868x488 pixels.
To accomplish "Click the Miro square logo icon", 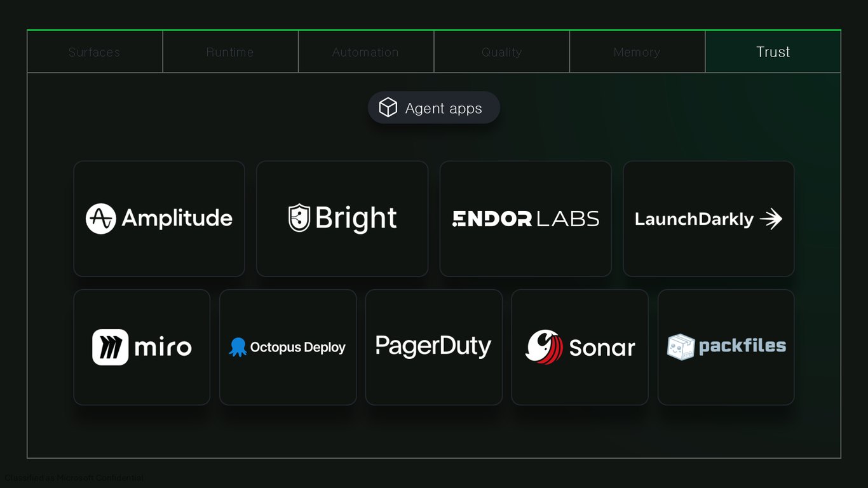I will pos(110,347).
